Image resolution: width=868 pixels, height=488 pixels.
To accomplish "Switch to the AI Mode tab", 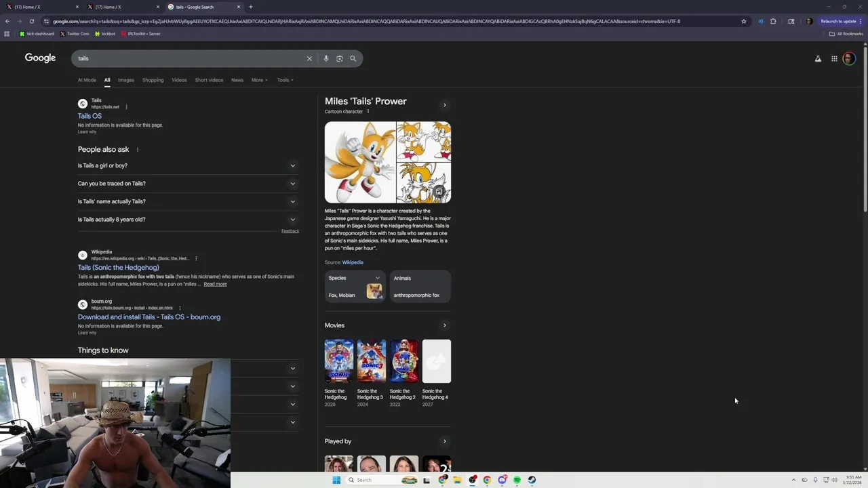I will coord(87,80).
